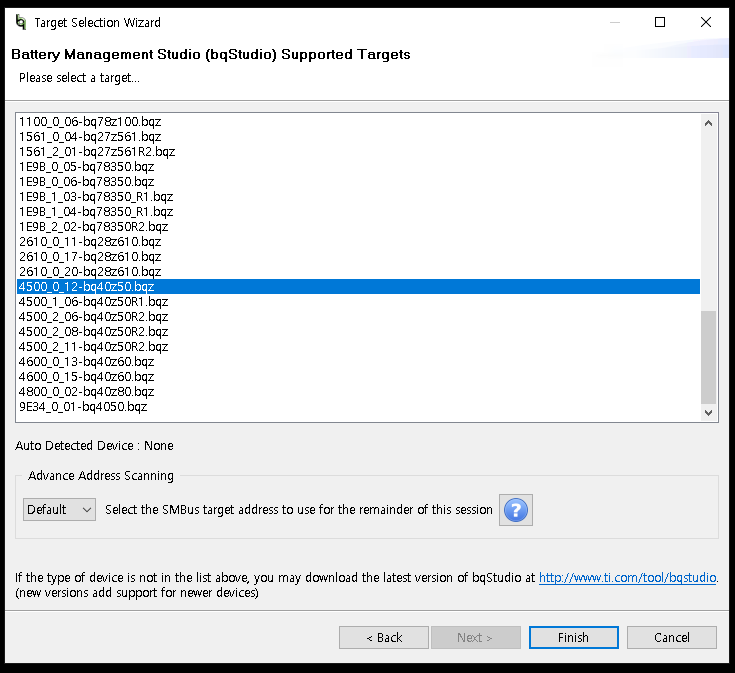The image size is (735, 673).
Task: Select 2610_0_20-bq28z610.bqz target
Action: point(359,272)
